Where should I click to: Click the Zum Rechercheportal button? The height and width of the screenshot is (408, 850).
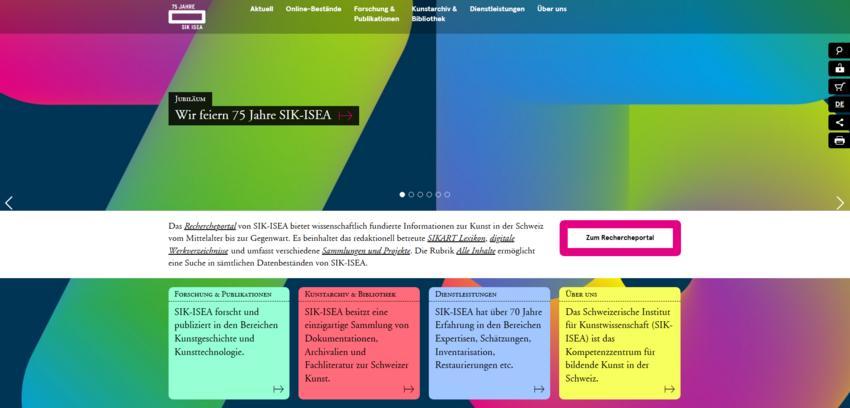pos(620,238)
